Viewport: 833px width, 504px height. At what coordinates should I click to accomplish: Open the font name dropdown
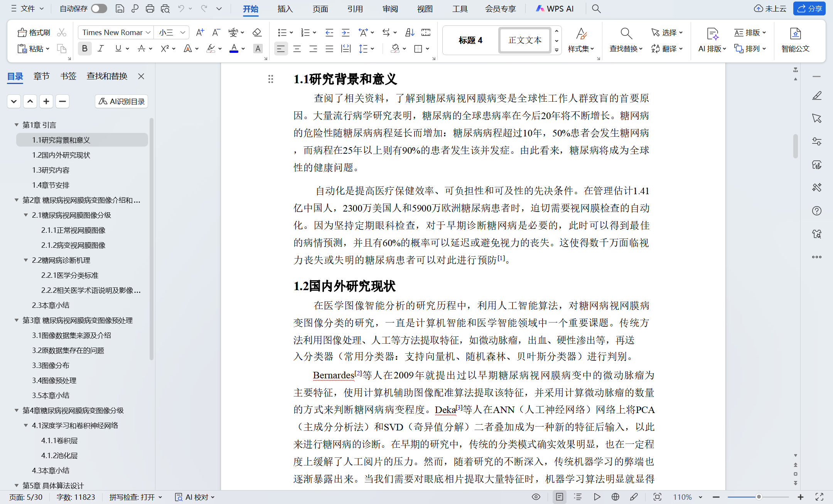click(x=148, y=33)
